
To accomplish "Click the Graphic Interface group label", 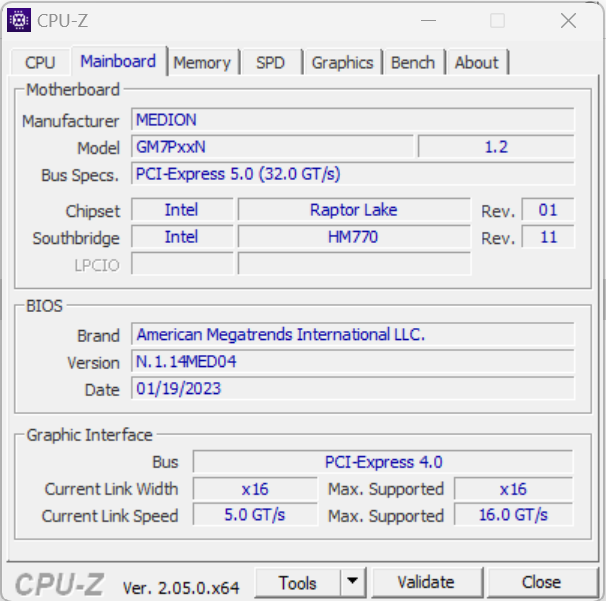I will click(x=89, y=435).
